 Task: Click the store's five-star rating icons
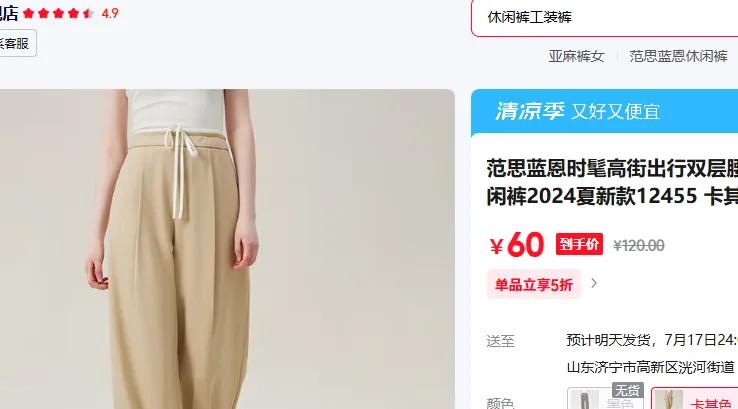click(58, 13)
